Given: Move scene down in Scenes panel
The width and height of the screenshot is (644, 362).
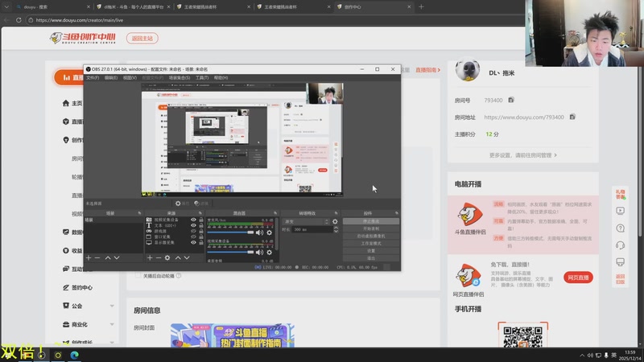Looking at the screenshot, I should (x=117, y=257).
